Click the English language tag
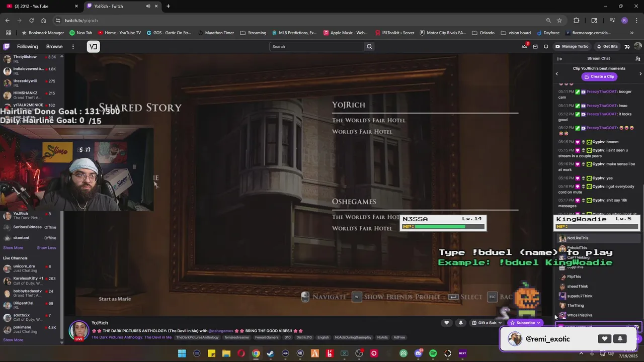The image size is (644, 362). [323, 337]
